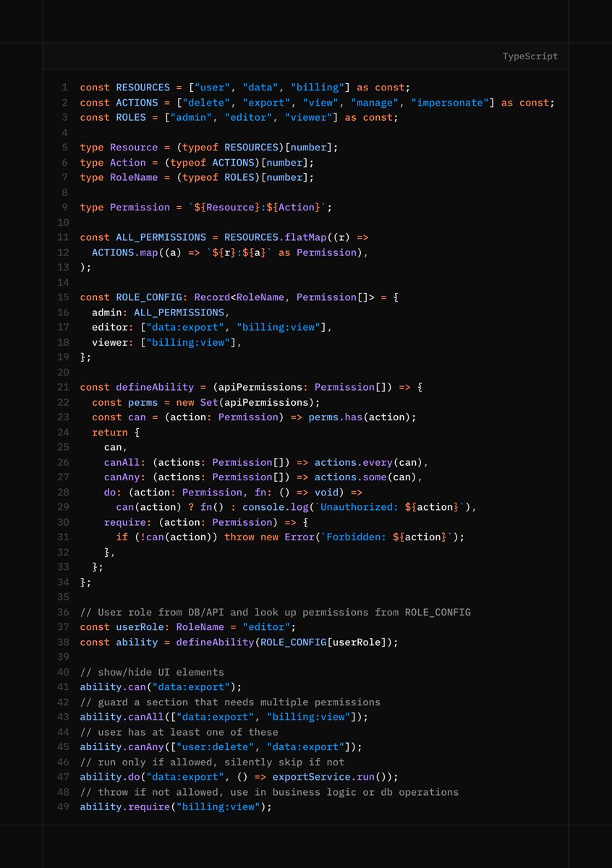Click Permission type name on line 9

[x=140, y=208]
